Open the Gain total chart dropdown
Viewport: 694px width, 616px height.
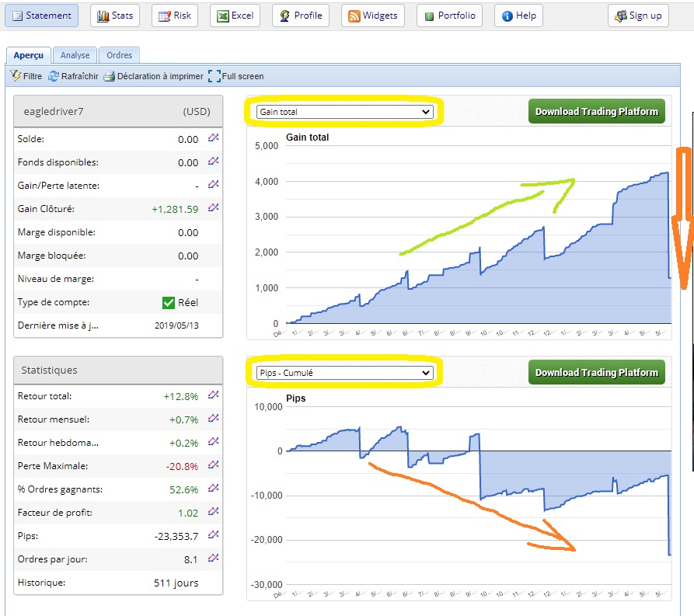[345, 112]
